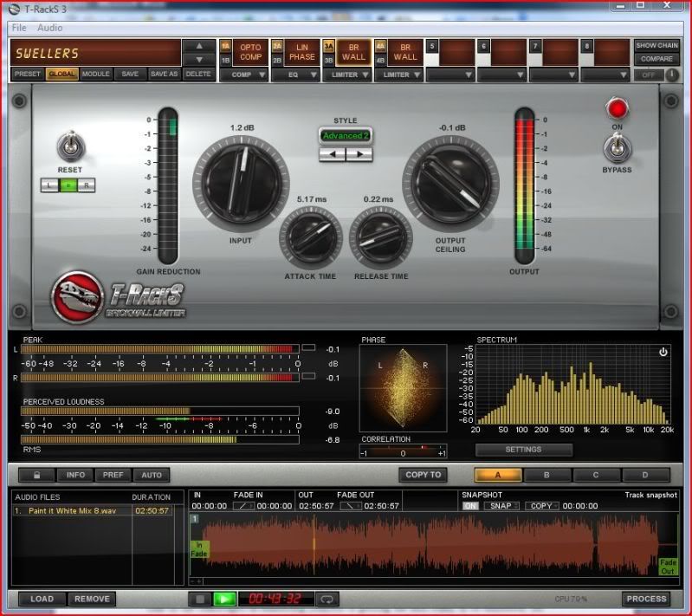692x616 pixels.
Task: Select slot 4B in the chain
Action: coord(380,60)
